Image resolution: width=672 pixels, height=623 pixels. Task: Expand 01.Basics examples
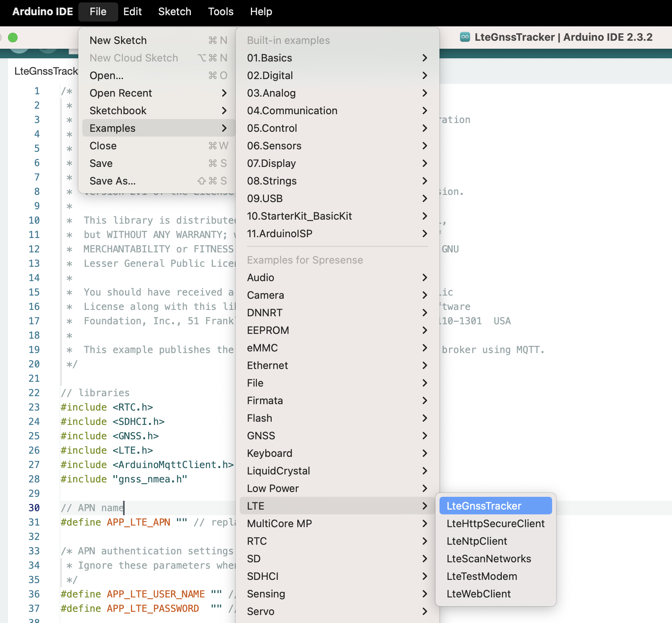point(338,58)
